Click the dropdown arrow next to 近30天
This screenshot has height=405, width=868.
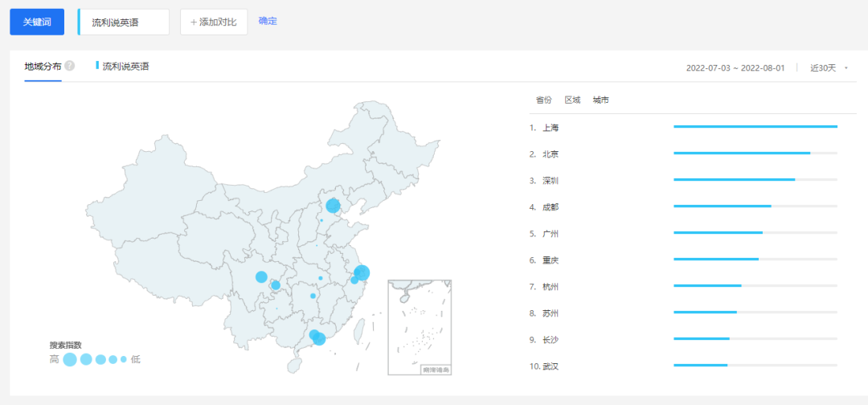click(x=845, y=68)
